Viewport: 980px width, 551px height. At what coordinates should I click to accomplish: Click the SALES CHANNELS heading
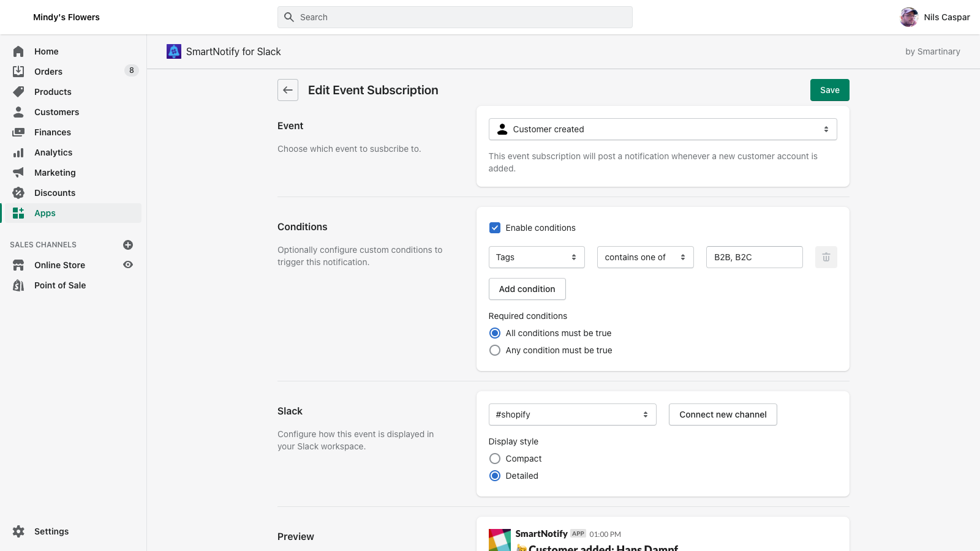(x=43, y=245)
